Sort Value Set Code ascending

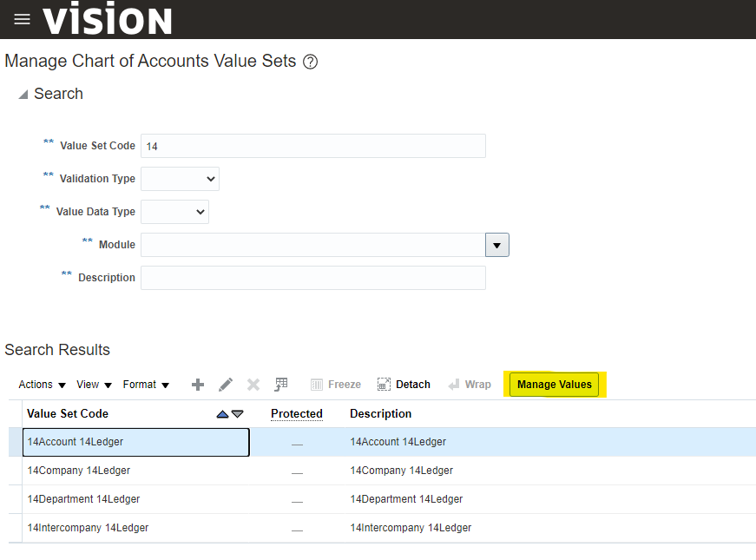coord(222,414)
